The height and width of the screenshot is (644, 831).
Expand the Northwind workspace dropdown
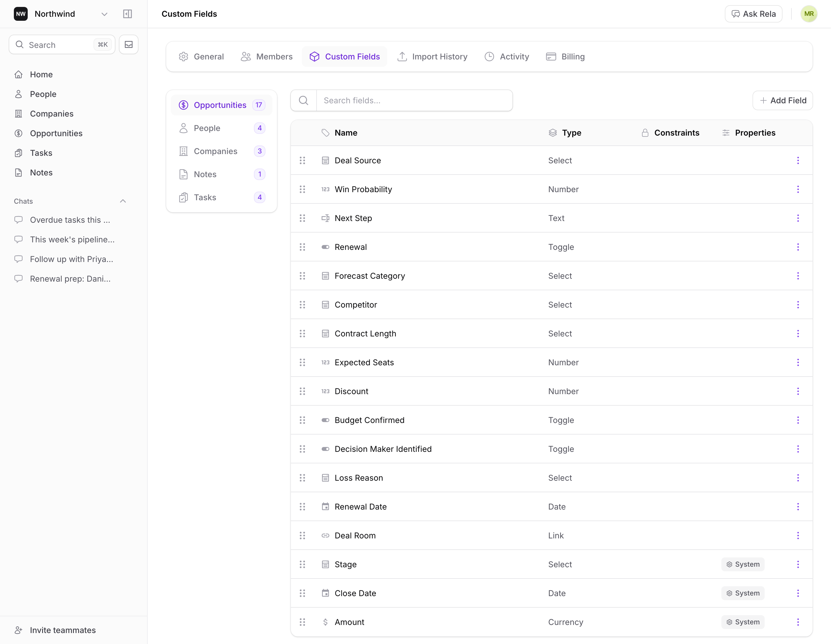point(104,14)
